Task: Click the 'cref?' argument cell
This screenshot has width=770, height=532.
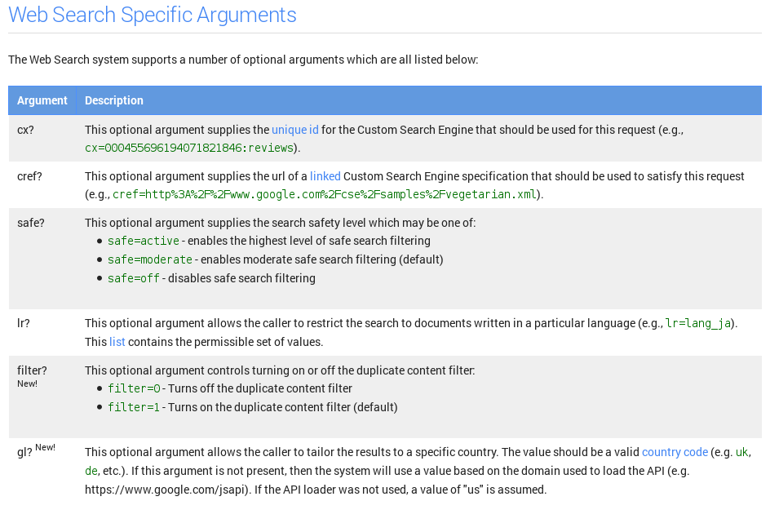Action: click(x=29, y=176)
